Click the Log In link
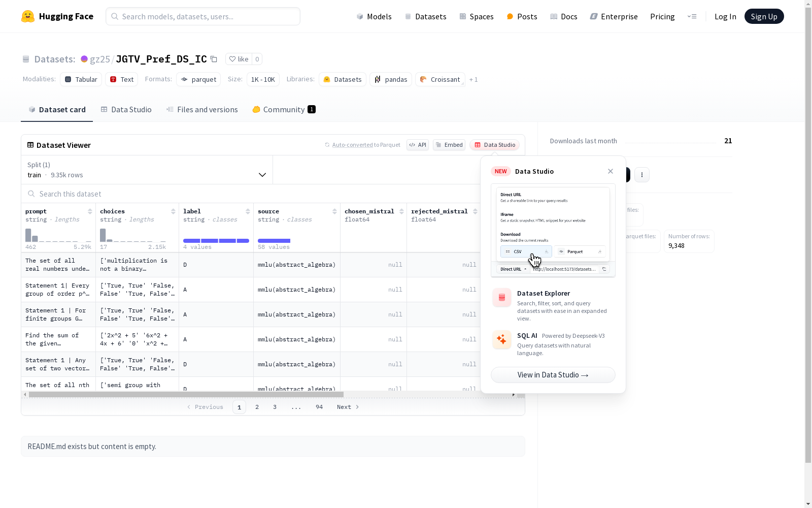Viewport: 812px width, 508px height. click(x=725, y=16)
